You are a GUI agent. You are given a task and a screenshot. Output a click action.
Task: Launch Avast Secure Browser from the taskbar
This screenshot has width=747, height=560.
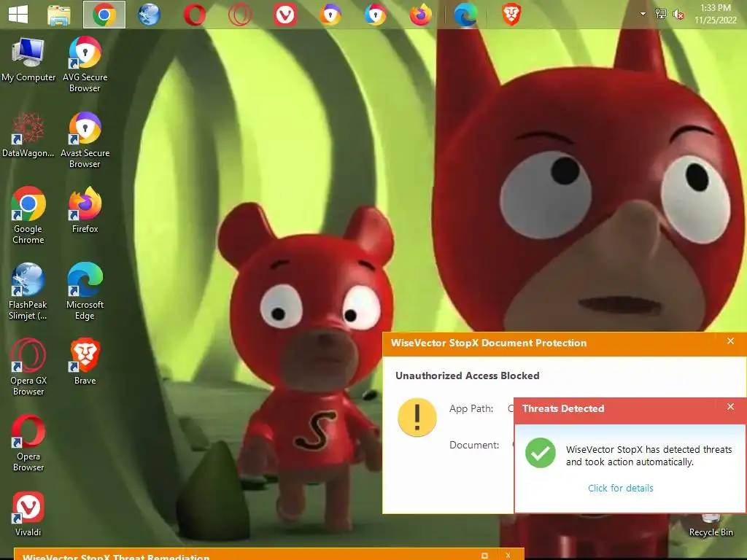[330, 15]
